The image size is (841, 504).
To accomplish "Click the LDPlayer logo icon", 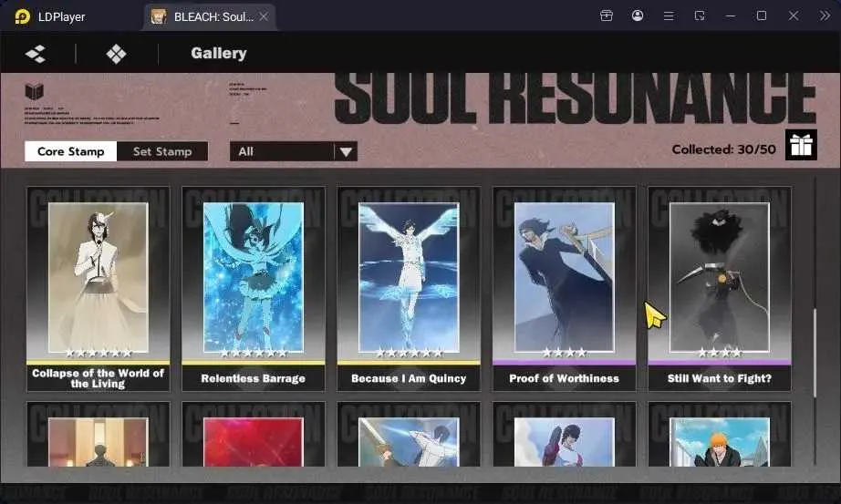I will click(22, 16).
